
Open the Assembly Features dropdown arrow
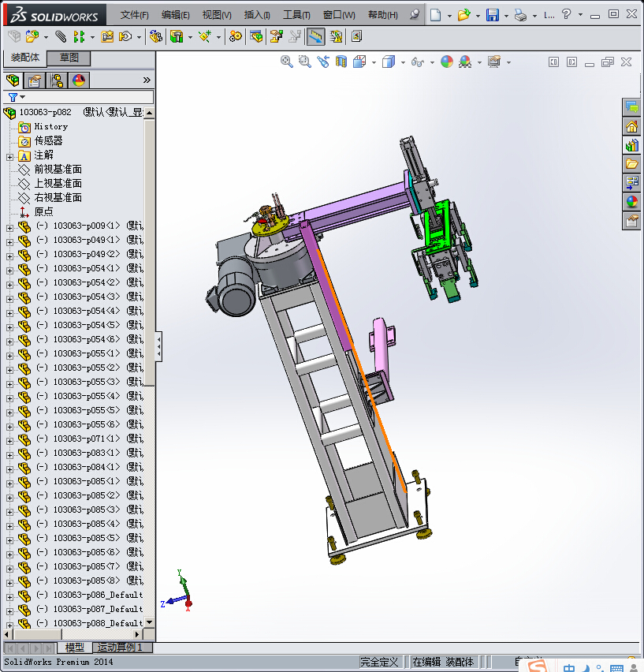[190, 37]
